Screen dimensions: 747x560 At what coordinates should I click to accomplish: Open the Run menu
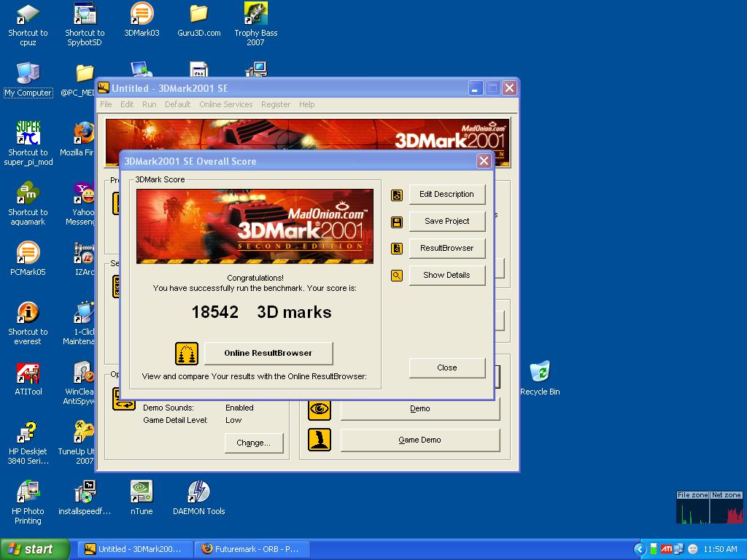coord(149,104)
